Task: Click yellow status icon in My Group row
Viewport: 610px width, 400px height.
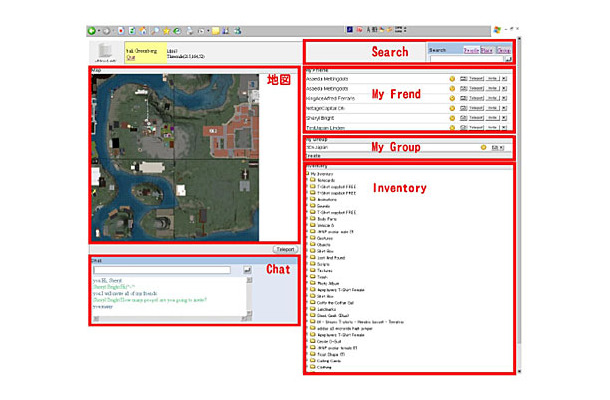Action: 484,147
